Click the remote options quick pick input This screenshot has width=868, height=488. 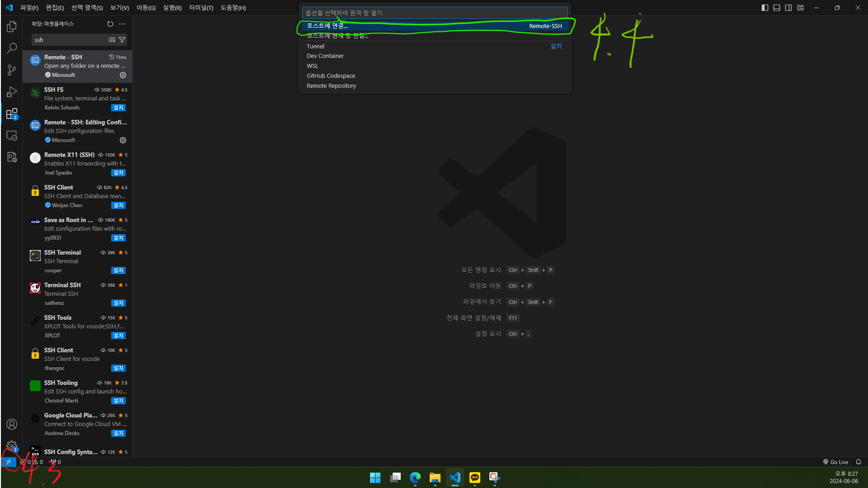pos(435,13)
